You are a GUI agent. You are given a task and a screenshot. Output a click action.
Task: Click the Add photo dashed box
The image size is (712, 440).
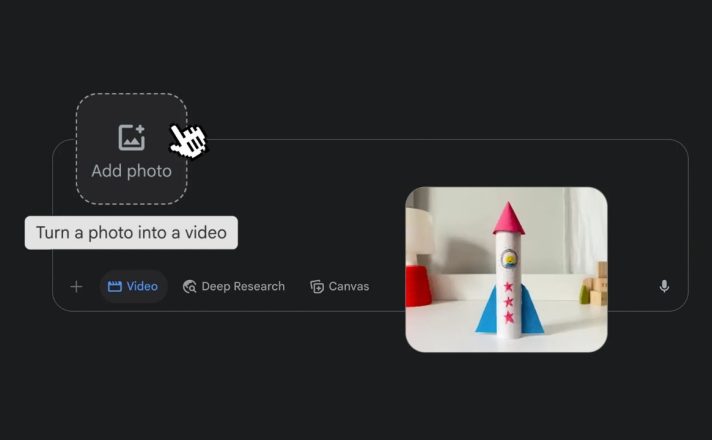[132, 149]
